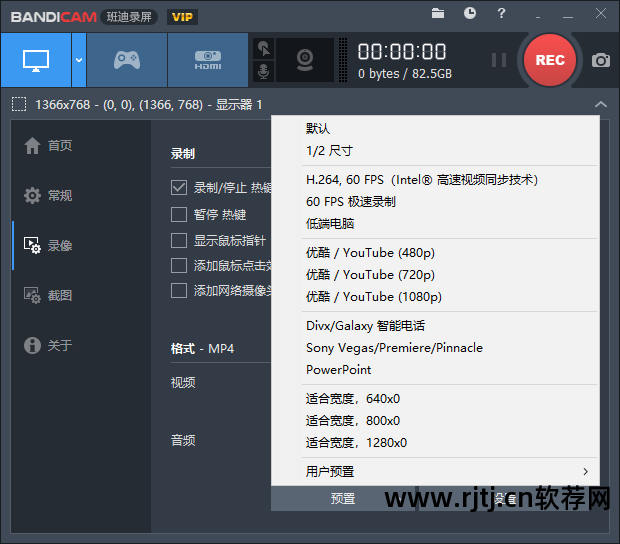Click the 预置 presets button
This screenshot has height=544, width=620.
(x=343, y=499)
